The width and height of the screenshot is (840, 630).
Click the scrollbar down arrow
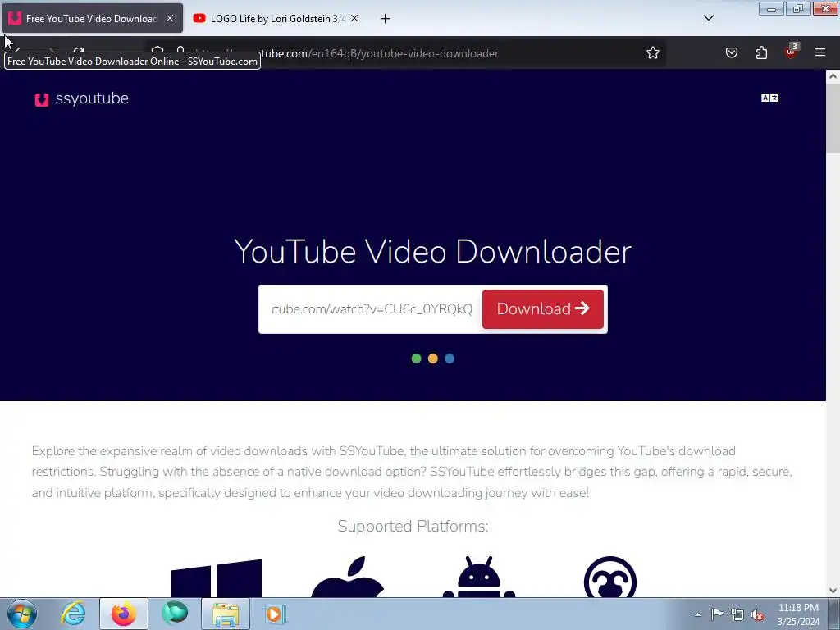(x=833, y=591)
